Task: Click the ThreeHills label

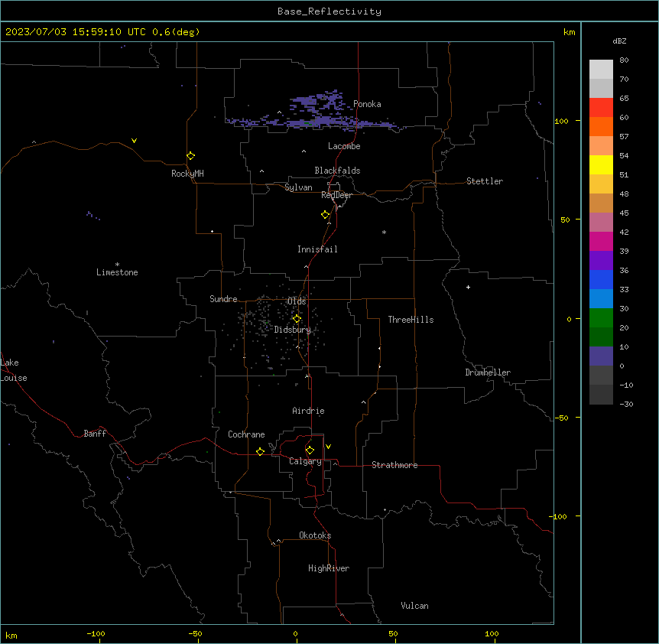Action: pos(411,320)
